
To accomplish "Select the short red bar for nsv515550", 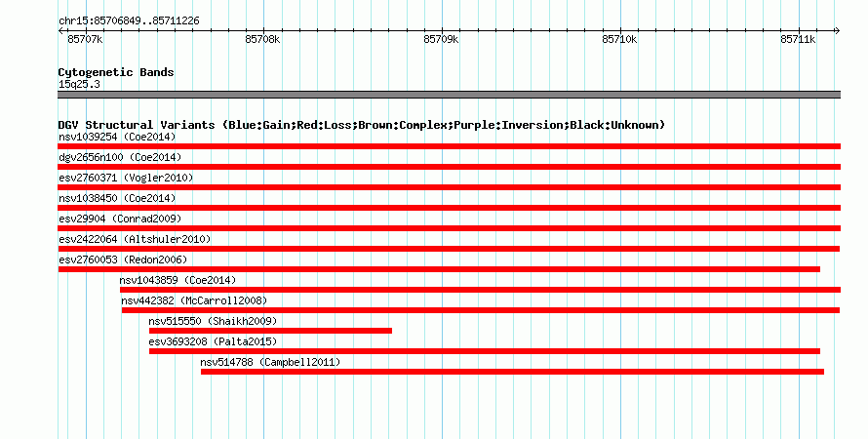I will (x=270, y=331).
